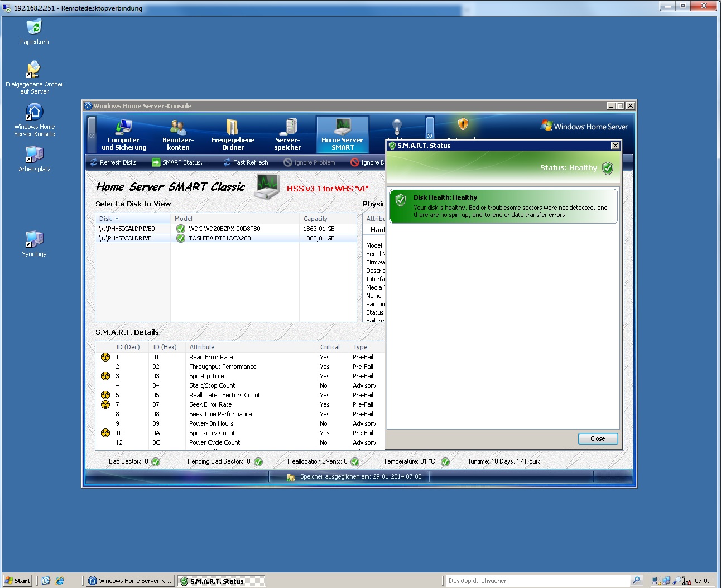Click the Critical column header
This screenshot has width=721, height=588.
(333, 347)
